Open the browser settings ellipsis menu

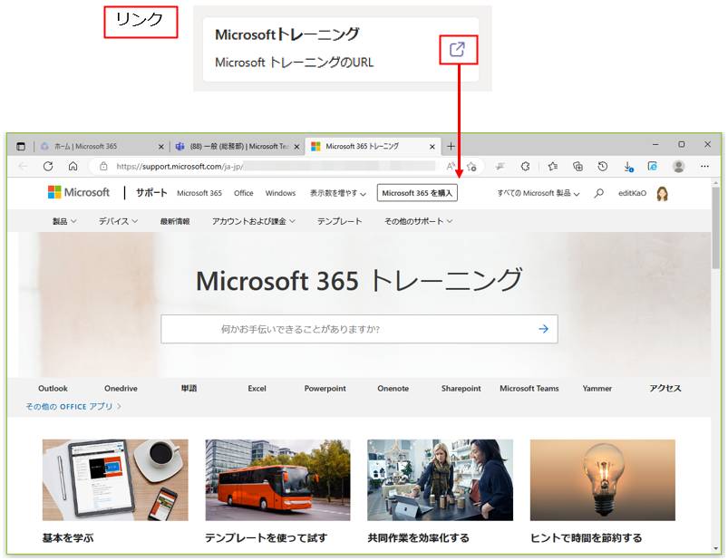704,166
